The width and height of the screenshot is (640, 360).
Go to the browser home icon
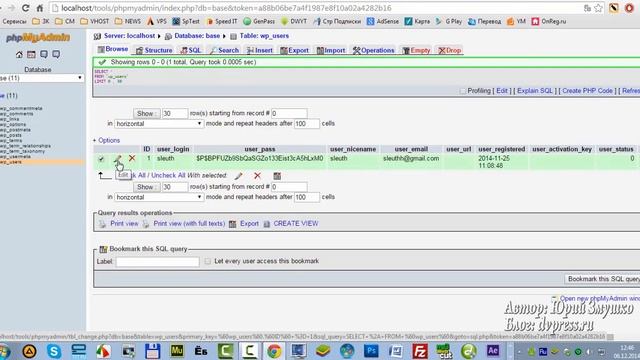tap(40, 8)
